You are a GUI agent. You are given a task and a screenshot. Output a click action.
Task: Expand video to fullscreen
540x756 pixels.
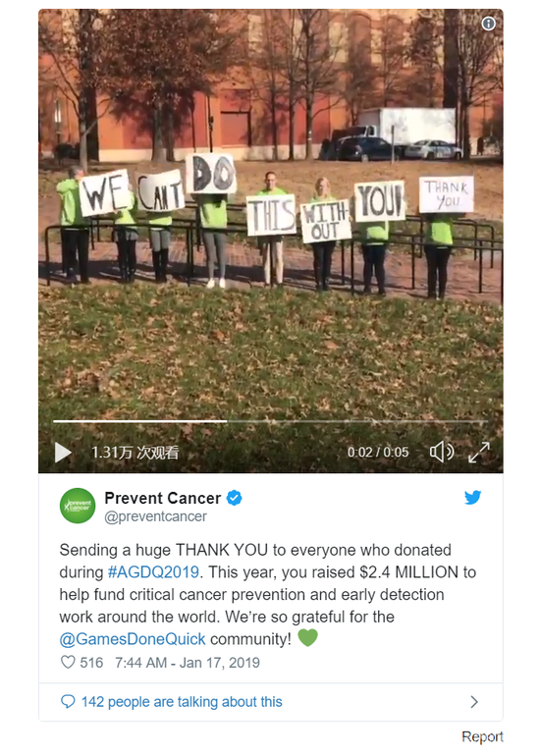tap(479, 452)
